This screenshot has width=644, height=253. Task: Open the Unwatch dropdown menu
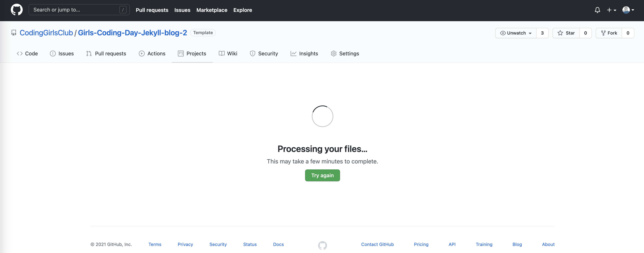[516, 33]
